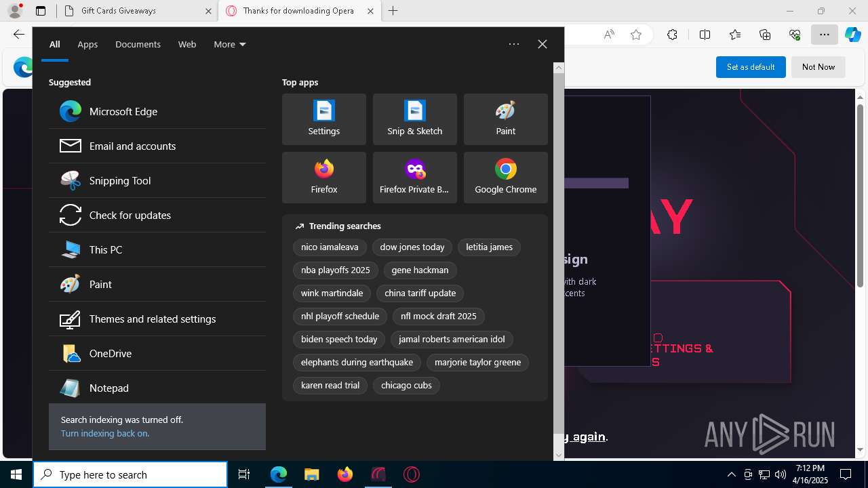Launch Paint from Suggested list
The image size is (868, 488).
tap(157, 284)
